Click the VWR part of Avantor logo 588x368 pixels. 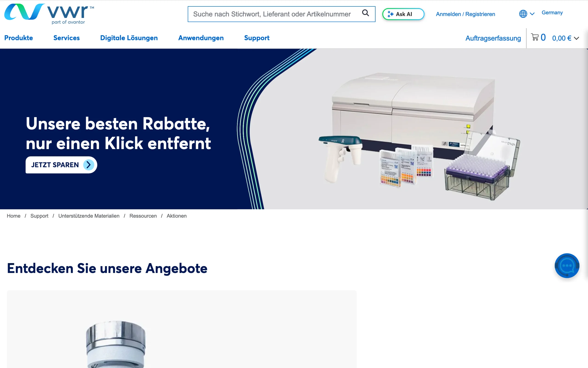coord(49,14)
